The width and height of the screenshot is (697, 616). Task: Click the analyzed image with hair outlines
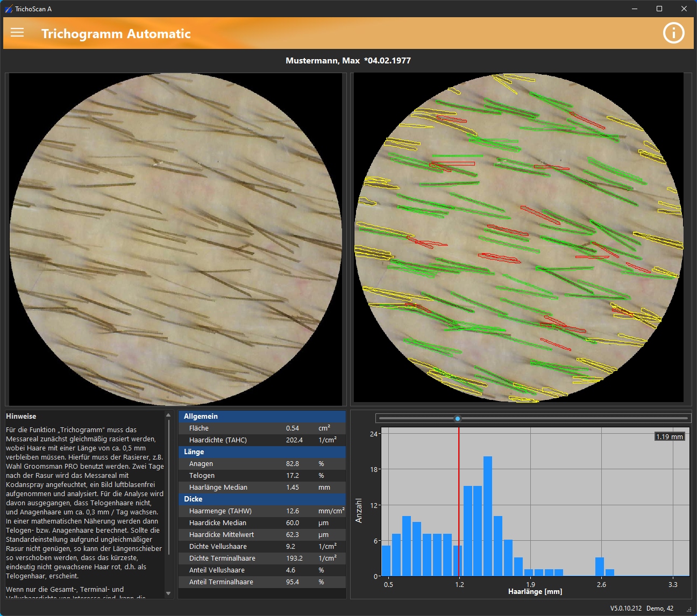point(519,239)
